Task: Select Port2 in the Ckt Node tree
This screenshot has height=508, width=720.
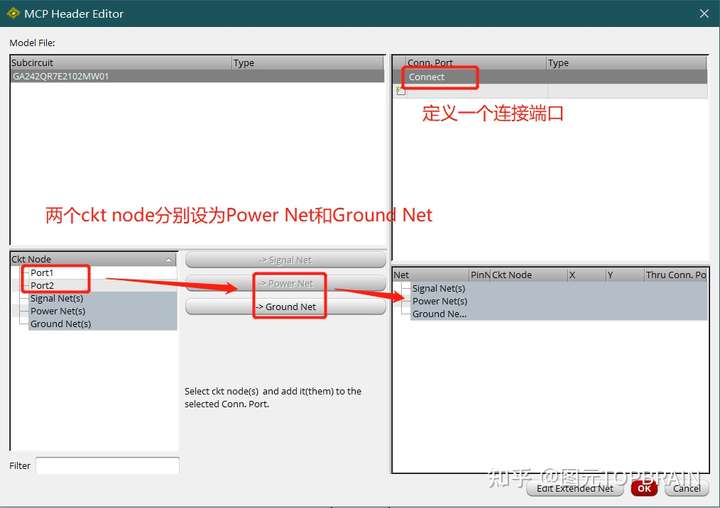Action: click(42, 285)
